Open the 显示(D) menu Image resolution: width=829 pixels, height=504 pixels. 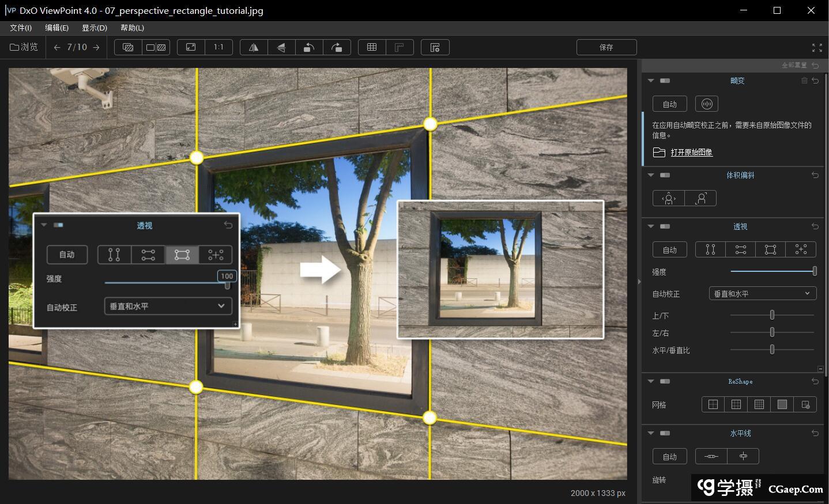(x=95, y=28)
